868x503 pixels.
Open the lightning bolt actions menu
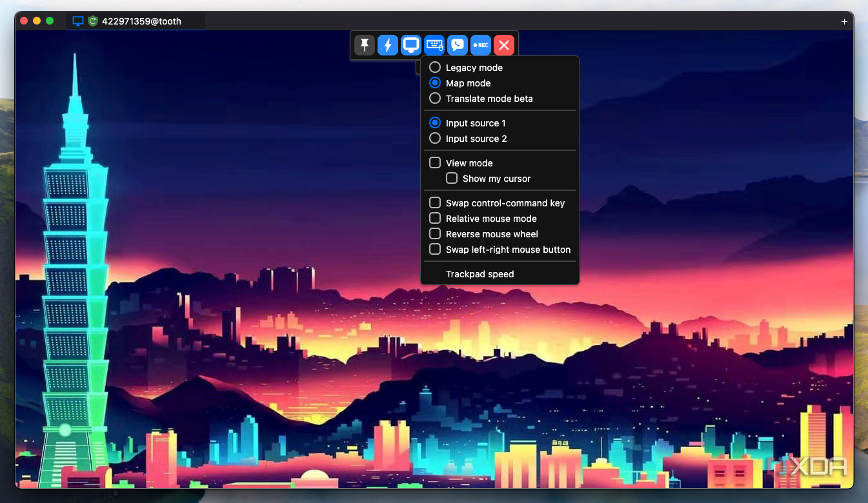[388, 45]
